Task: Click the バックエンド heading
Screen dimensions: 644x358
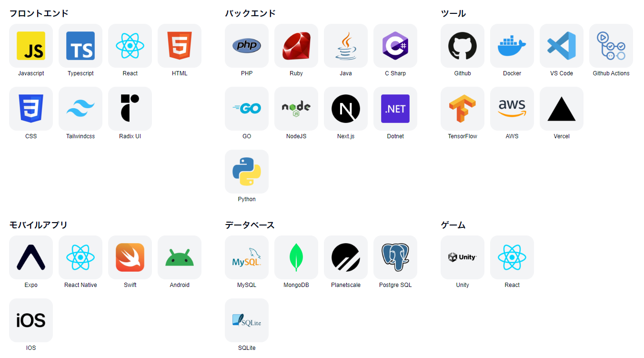Action: click(251, 13)
